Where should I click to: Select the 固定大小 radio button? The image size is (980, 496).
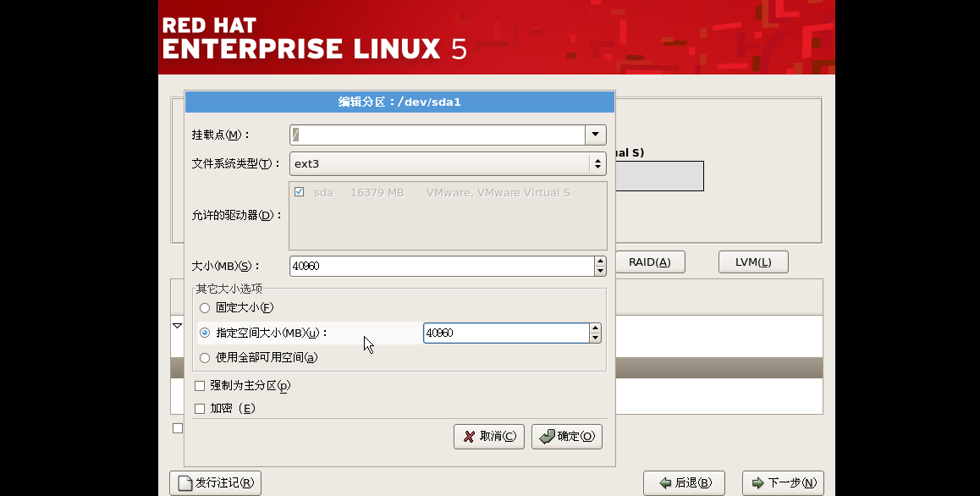point(204,308)
